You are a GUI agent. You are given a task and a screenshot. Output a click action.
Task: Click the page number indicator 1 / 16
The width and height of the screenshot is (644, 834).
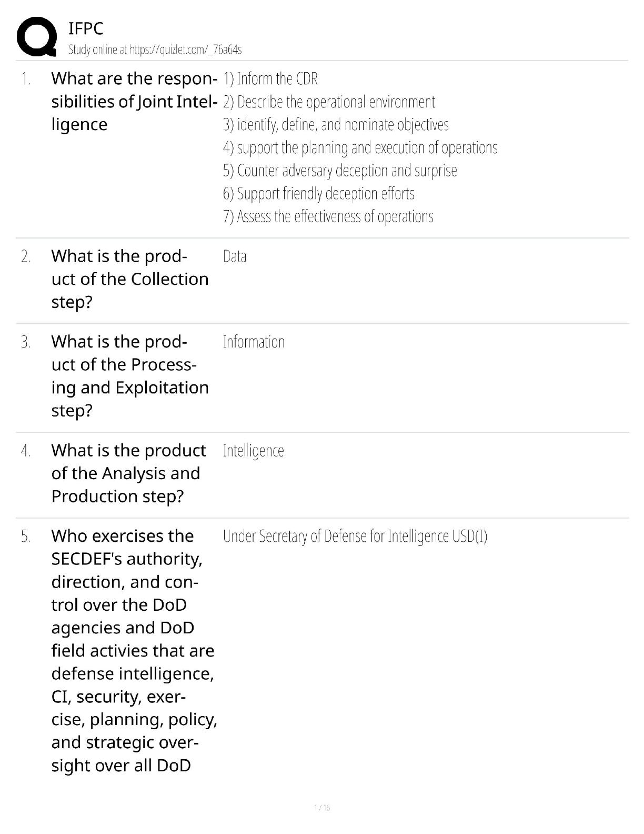point(322,808)
